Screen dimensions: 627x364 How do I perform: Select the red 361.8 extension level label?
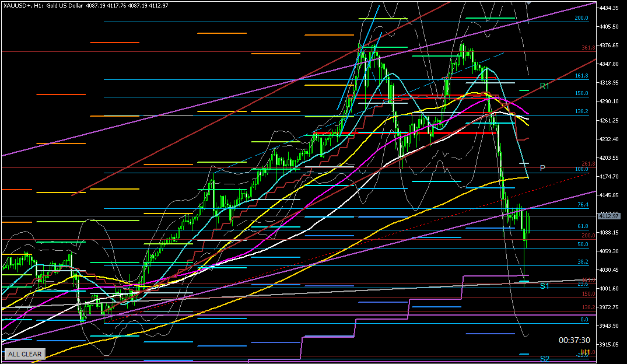coord(587,48)
